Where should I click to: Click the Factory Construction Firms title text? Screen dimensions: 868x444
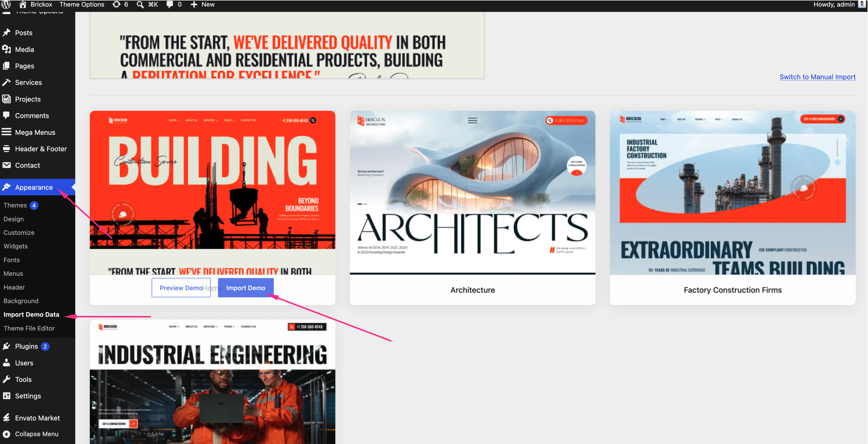tap(733, 290)
